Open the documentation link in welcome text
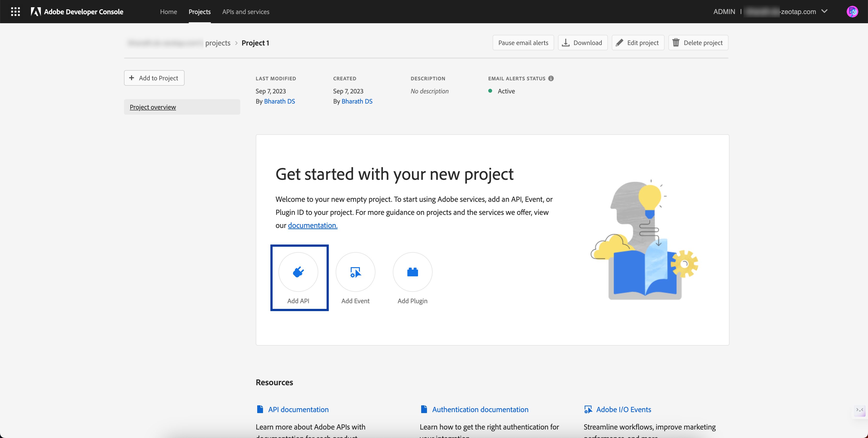 312,225
